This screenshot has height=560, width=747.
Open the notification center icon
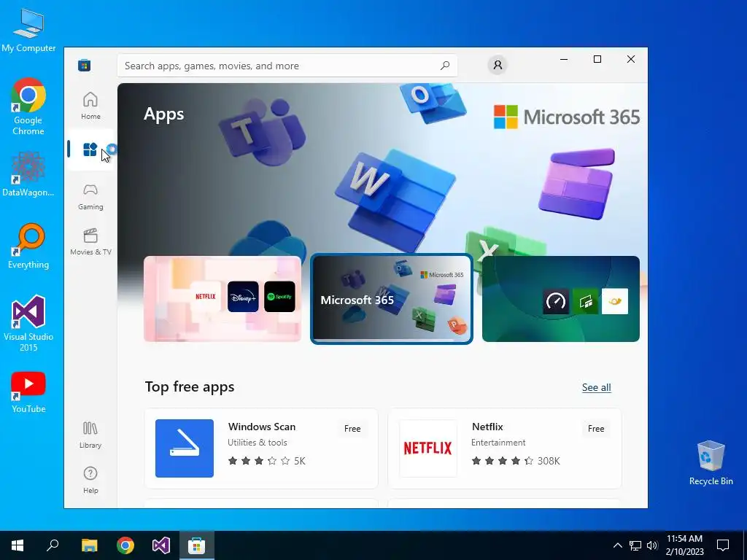(x=723, y=545)
